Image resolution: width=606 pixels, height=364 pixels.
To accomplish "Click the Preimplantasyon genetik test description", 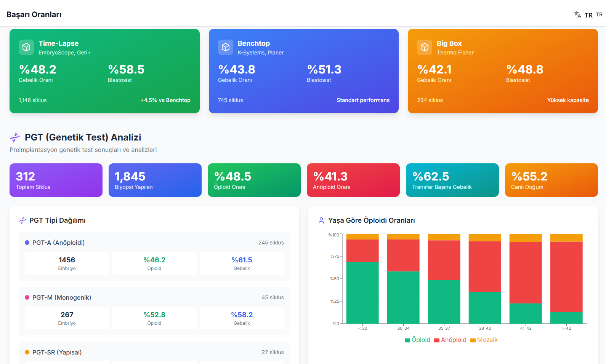I will (x=83, y=150).
